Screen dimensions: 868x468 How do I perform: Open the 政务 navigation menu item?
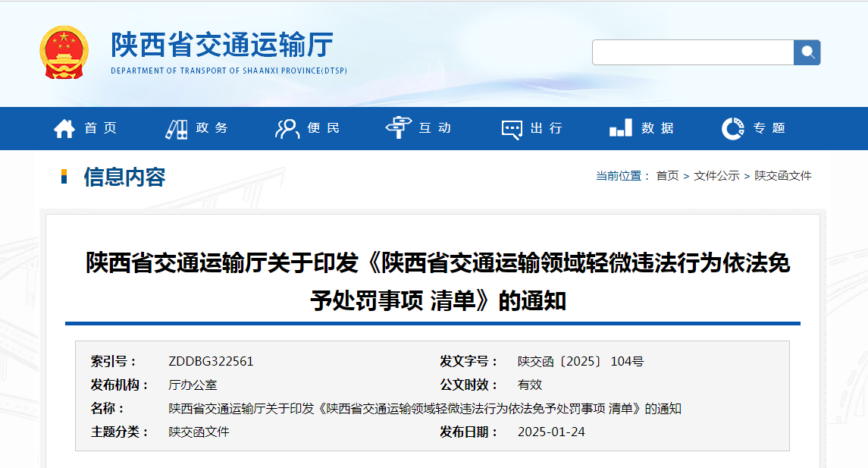[212, 128]
